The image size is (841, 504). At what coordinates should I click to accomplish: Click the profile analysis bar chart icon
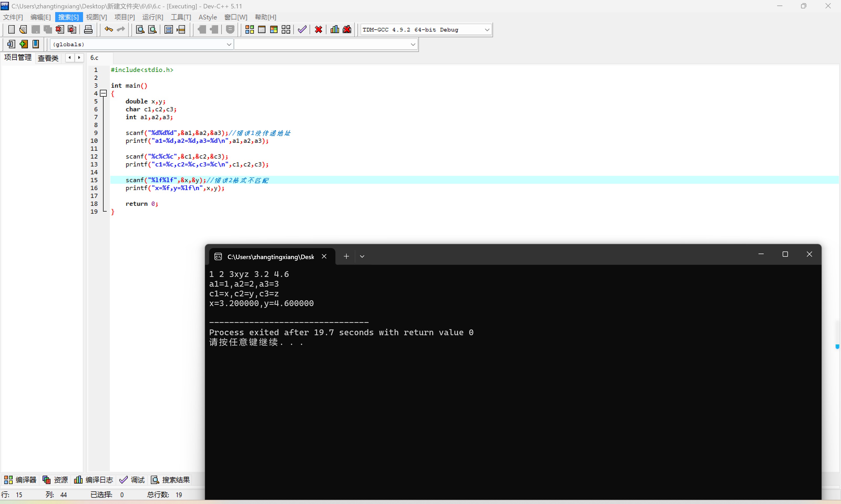(x=335, y=30)
